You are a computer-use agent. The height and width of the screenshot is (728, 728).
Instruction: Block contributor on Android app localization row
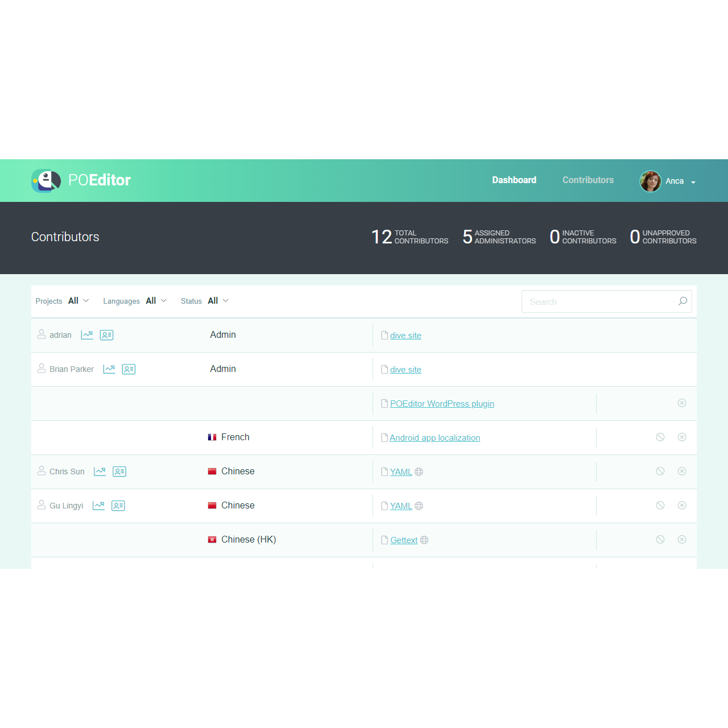tap(660, 437)
